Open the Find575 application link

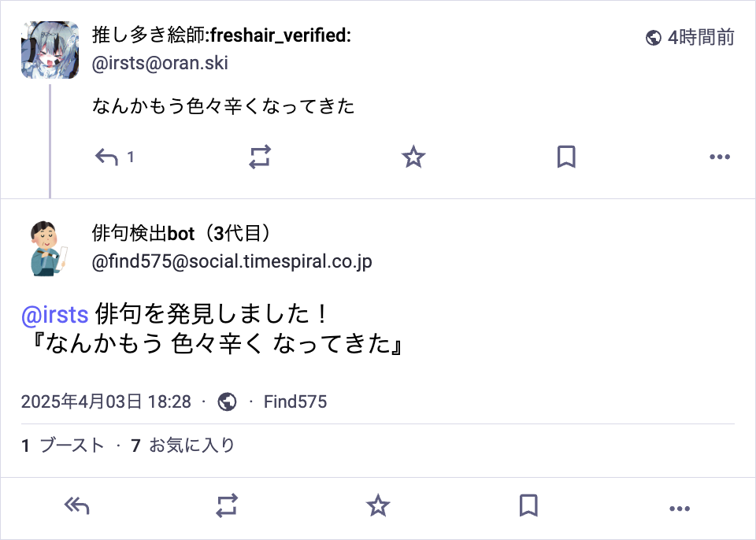pyautogui.click(x=295, y=402)
